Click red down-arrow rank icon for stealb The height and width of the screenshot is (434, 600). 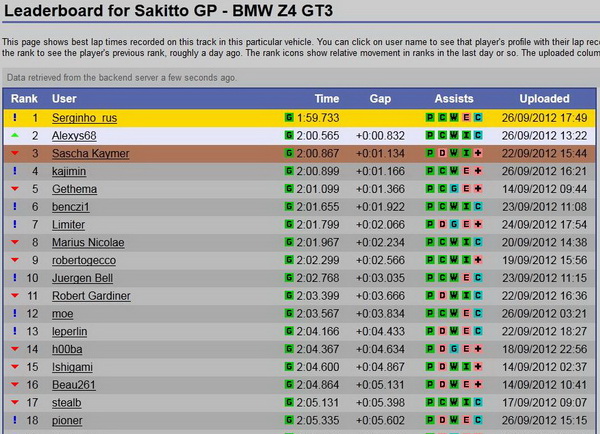(x=15, y=402)
